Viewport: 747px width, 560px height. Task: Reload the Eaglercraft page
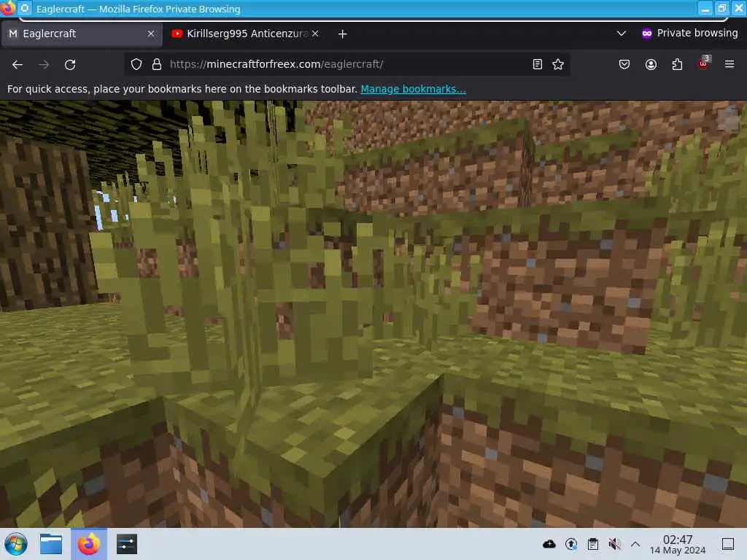tap(70, 64)
